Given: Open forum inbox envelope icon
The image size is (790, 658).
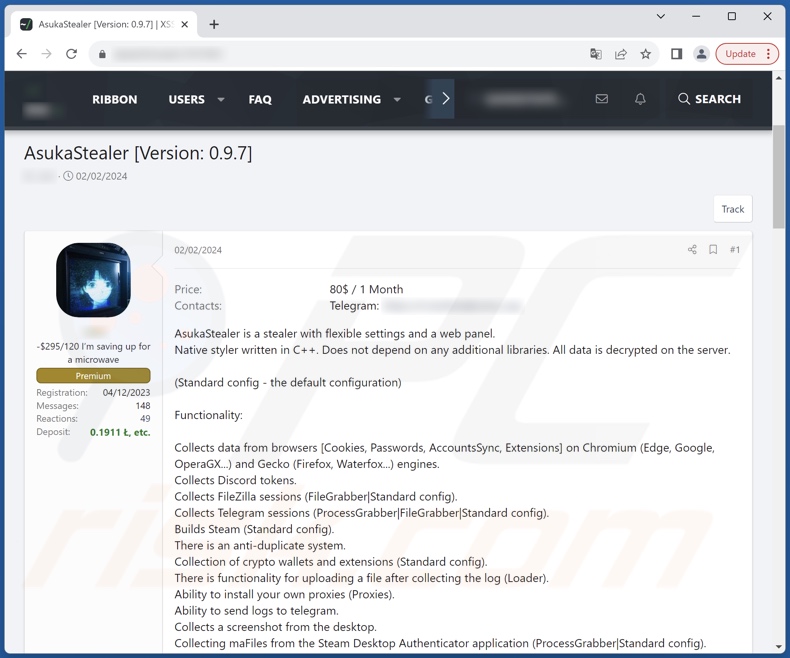Looking at the screenshot, I should 602,99.
